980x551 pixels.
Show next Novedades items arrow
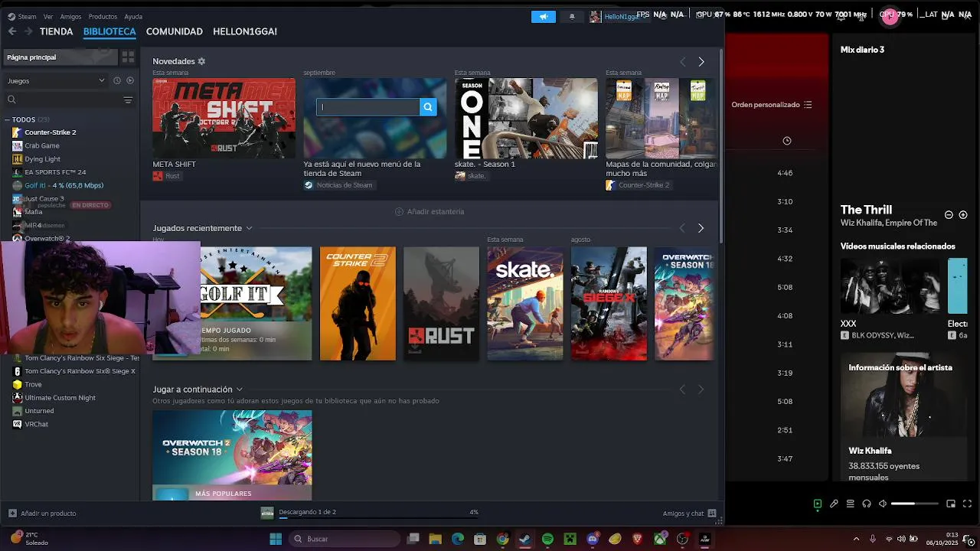pyautogui.click(x=701, y=61)
